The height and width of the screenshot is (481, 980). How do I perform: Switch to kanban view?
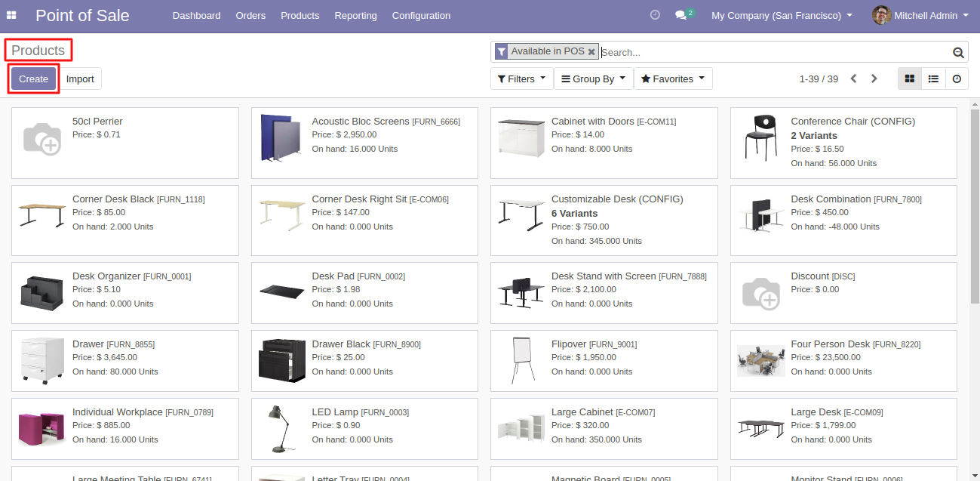tap(910, 79)
